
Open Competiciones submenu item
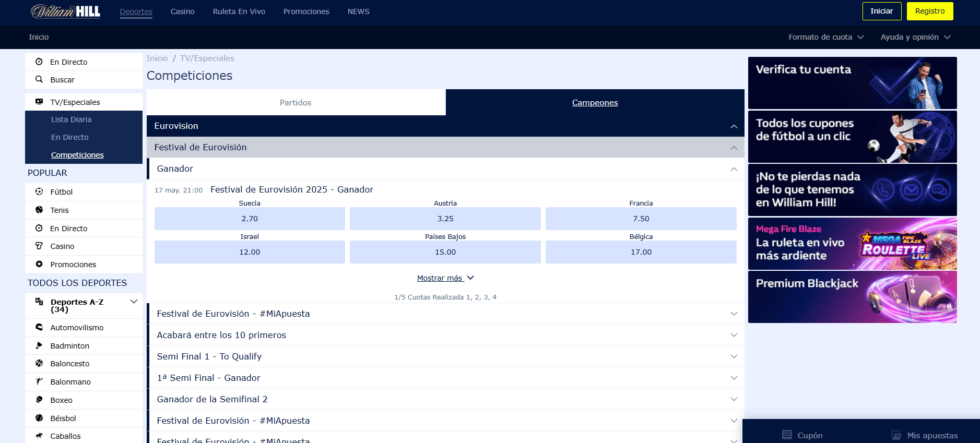point(77,155)
